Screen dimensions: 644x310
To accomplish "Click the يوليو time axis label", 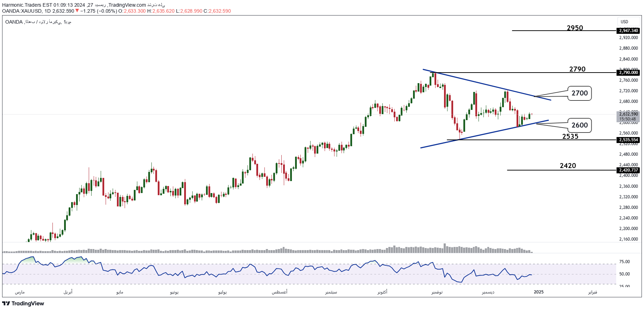I will pyautogui.click(x=223, y=292).
